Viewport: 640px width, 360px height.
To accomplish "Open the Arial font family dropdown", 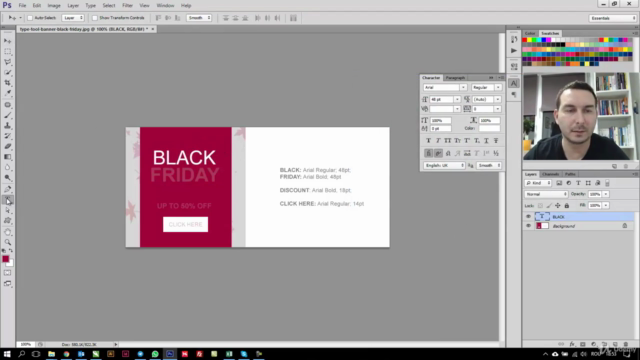I will [x=463, y=87].
